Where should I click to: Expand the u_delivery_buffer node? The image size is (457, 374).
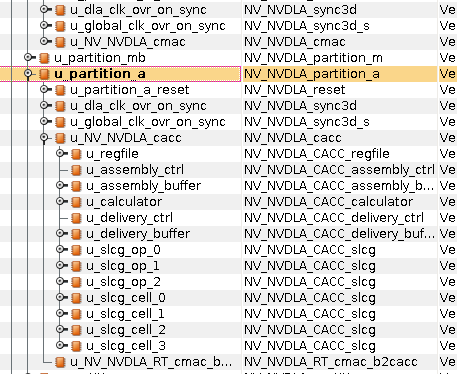click(60, 233)
